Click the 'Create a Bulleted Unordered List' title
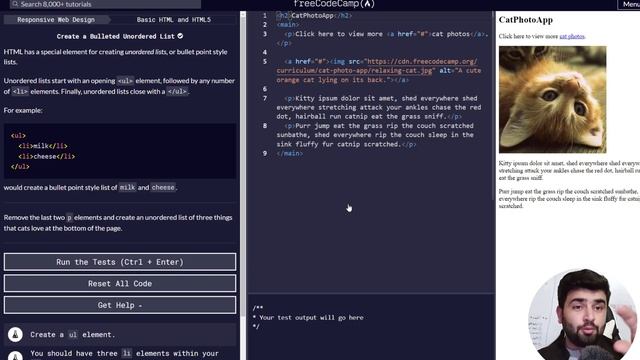The height and width of the screenshot is (360, 640). click(116, 36)
